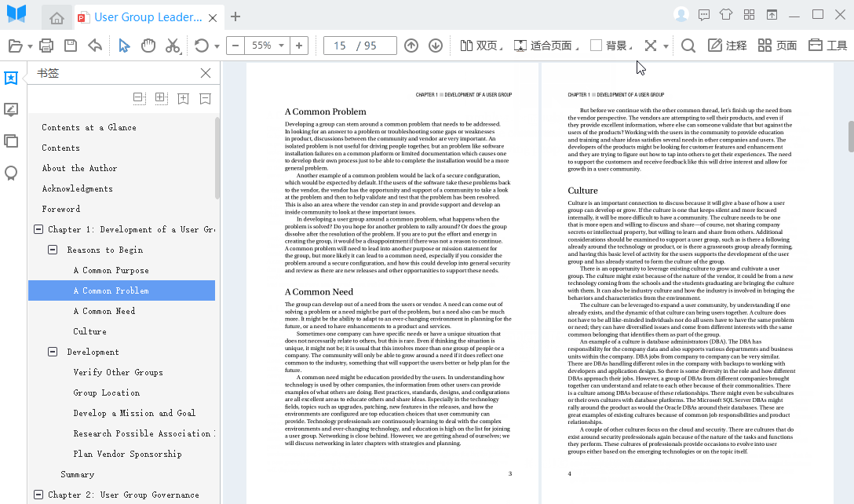Jump to Summary bookmark
854x504 pixels.
coord(78,475)
